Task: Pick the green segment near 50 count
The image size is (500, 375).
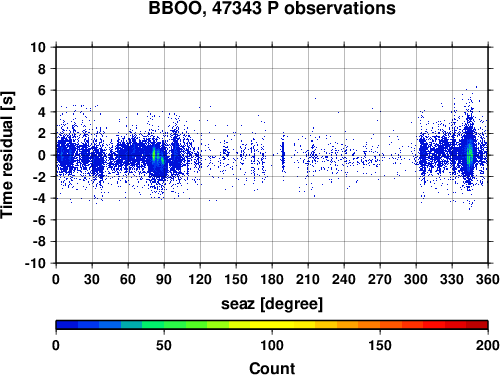Action: pos(164,325)
